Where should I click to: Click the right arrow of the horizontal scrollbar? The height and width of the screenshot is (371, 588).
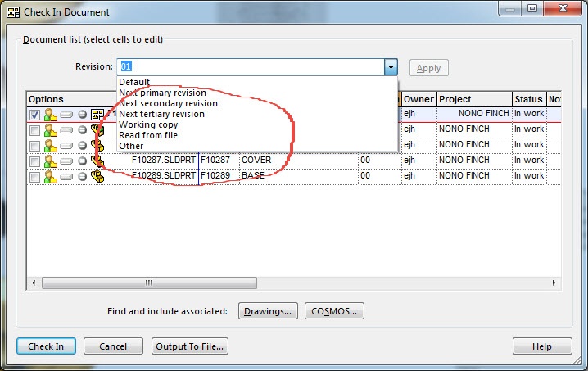554,283
